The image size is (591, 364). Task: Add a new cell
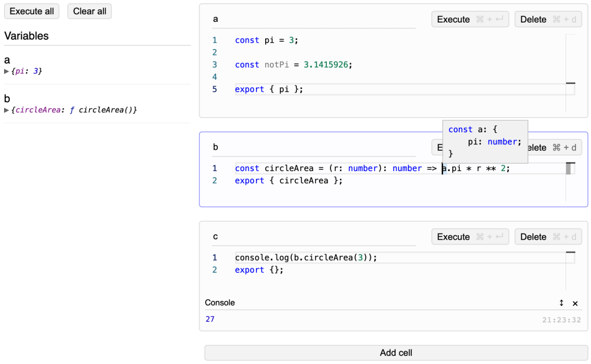396,353
